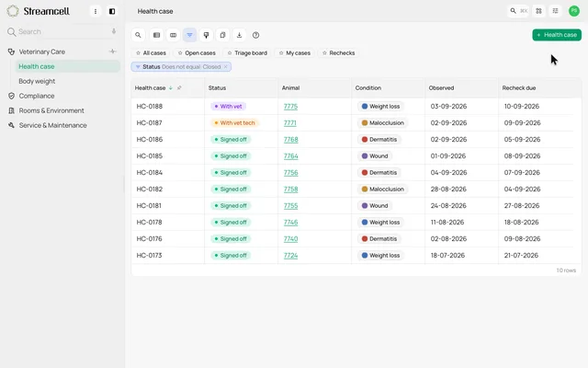588x368 pixels.
Task: Click the microphone icon in sidebar search
Action: point(114,31)
